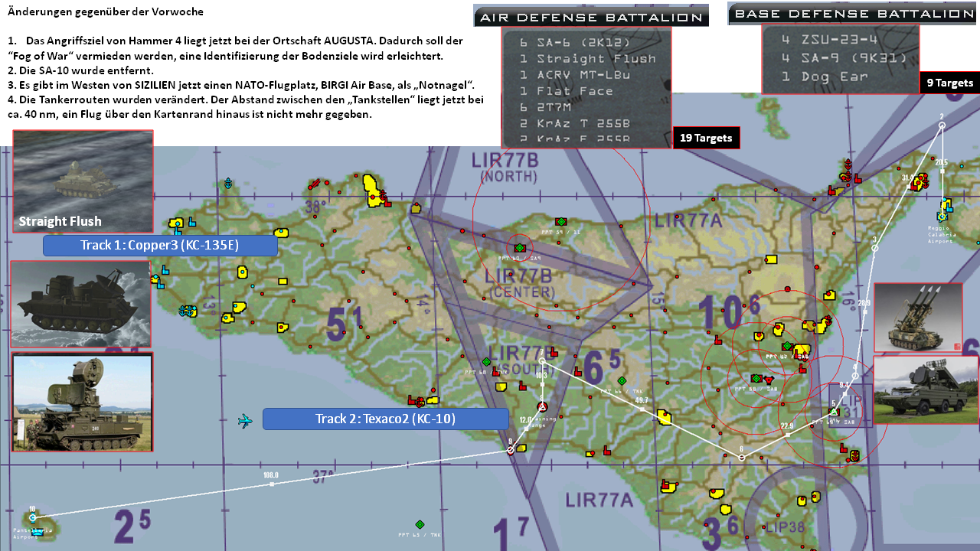Open the tracked missile launcher image
The height and width of the screenshot is (551, 980).
pyautogui.click(x=916, y=318)
